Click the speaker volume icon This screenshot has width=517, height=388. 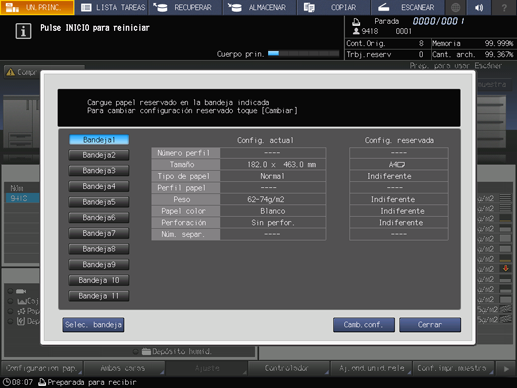tap(479, 7)
